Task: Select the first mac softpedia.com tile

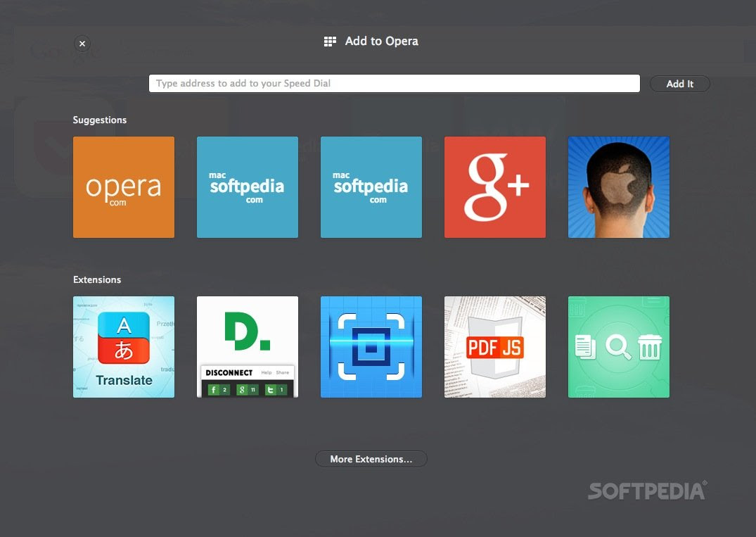Action: click(x=248, y=187)
